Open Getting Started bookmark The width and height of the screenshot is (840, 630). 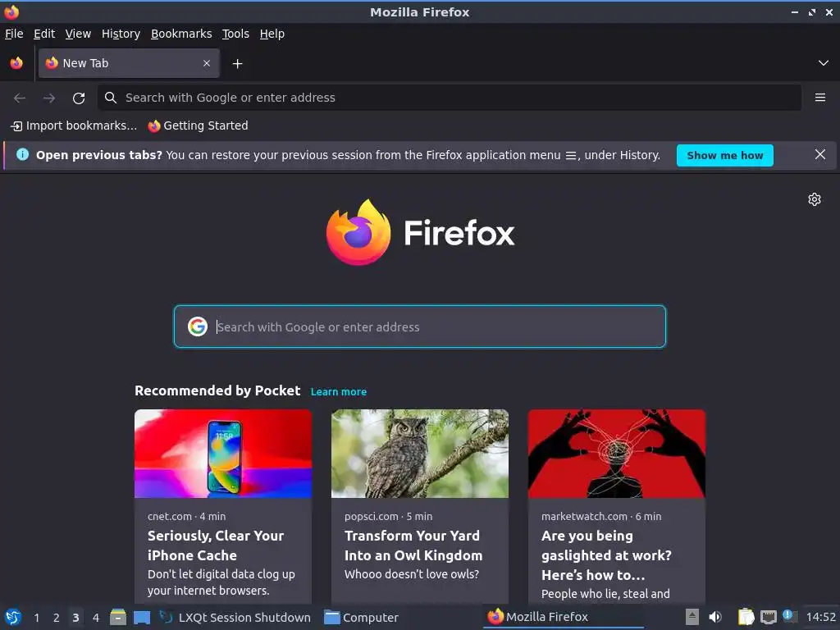coord(199,126)
